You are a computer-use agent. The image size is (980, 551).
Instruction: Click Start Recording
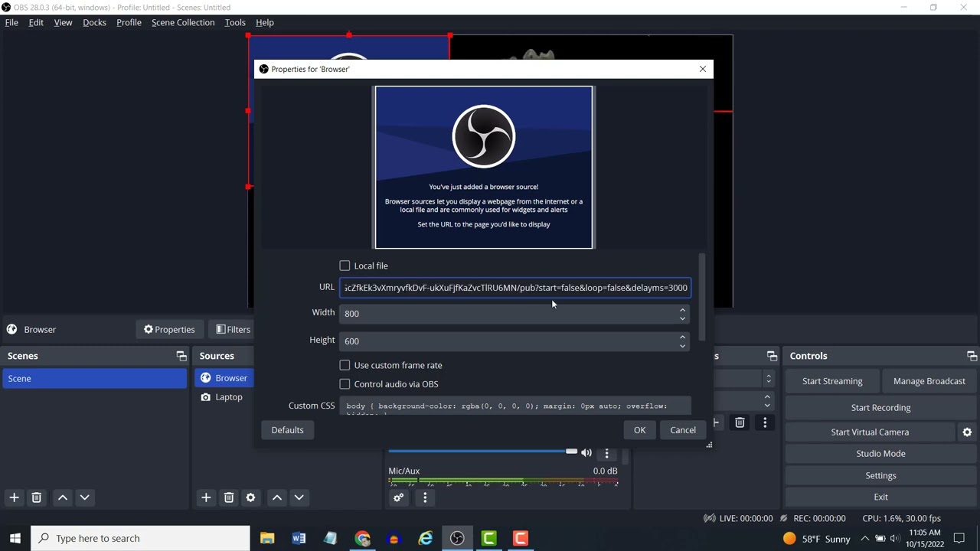coord(880,408)
